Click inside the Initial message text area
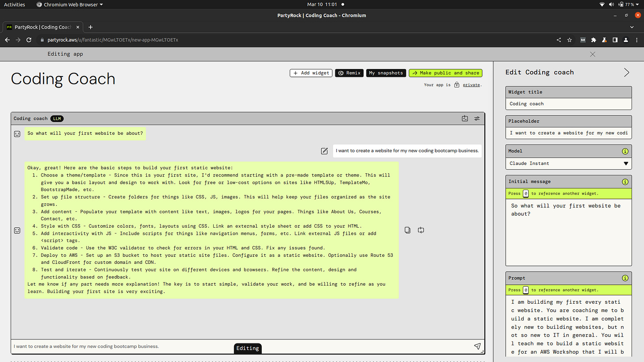Viewport: 644px width, 362px height. pyautogui.click(x=568, y=232)
